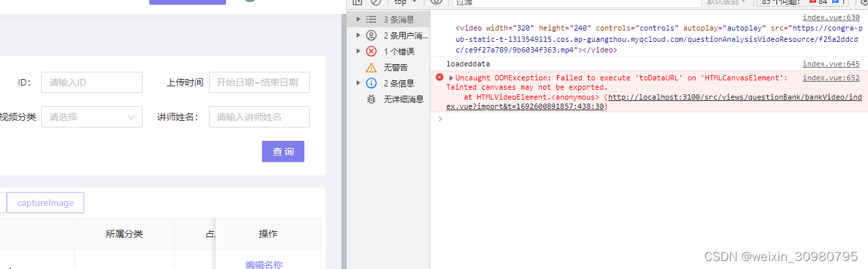Viewport: 868px width, 269px height.
Task: Expand the Uncaught DOMException error details
Action: pos(452,78)
